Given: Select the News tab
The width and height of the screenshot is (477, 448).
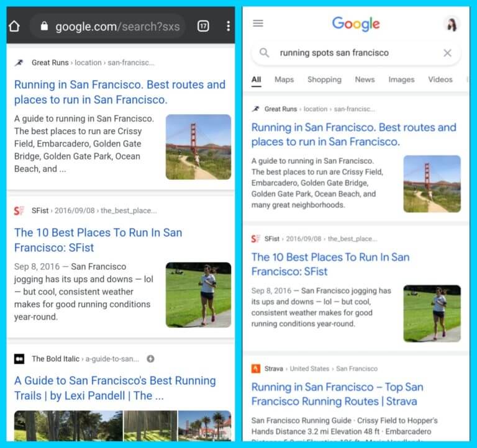Looking at the screenshot, I should pyautogui.click(x=365, y=79).
